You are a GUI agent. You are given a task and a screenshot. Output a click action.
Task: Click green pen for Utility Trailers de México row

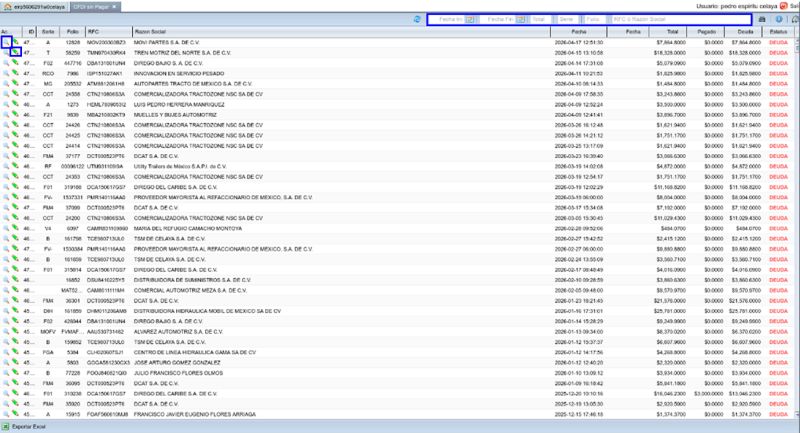click(15, 166)
